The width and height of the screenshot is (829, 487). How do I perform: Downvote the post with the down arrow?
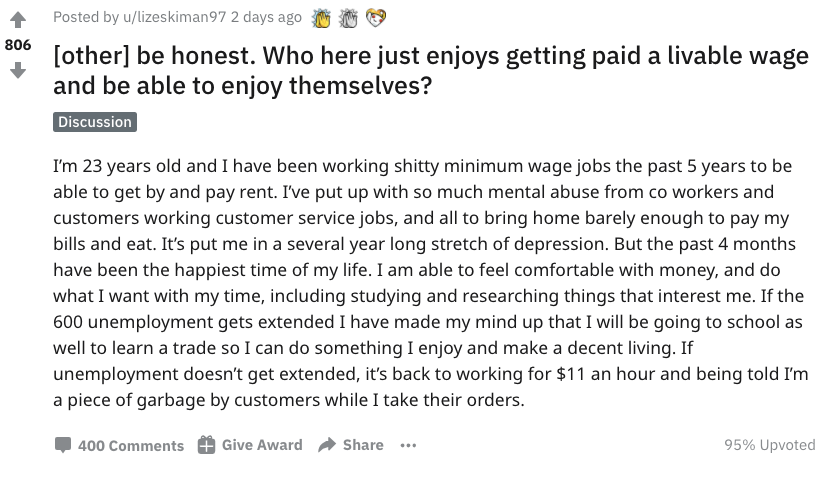[18, 70]
